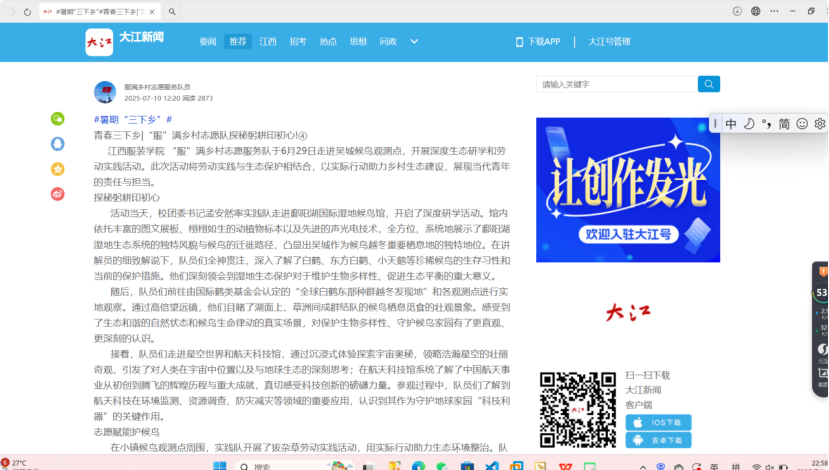
Task: Click the blue search magnifier button
Action: pyautogui.click(x=709, y=84)
